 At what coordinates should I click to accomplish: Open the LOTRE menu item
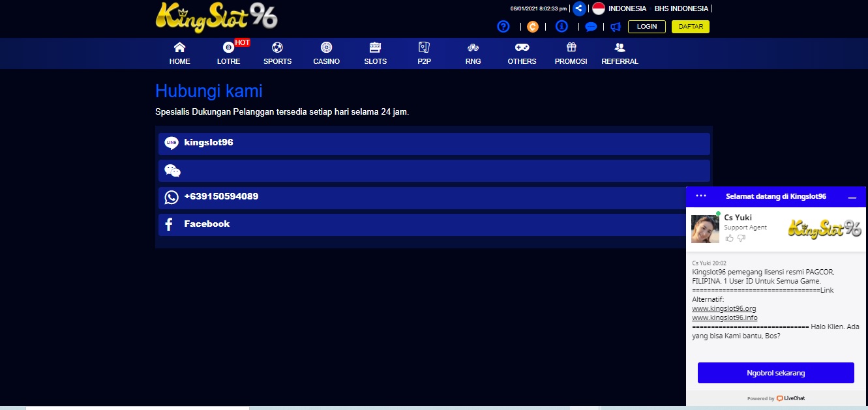click(x=229, y=53)
